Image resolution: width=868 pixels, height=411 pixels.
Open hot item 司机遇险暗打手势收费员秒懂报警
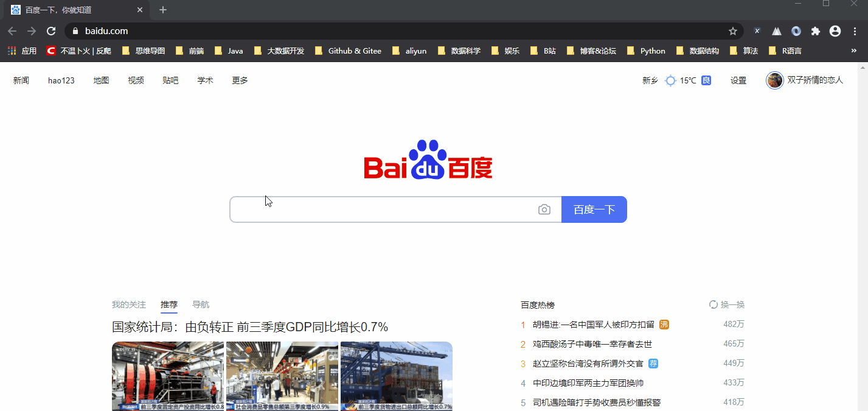click(x=597, y=402)
